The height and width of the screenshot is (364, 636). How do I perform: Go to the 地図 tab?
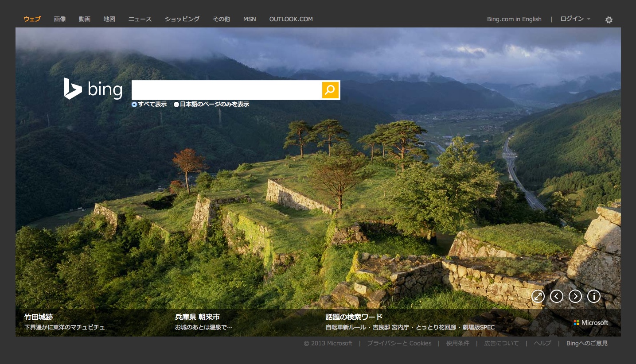(x=109, y=19)
